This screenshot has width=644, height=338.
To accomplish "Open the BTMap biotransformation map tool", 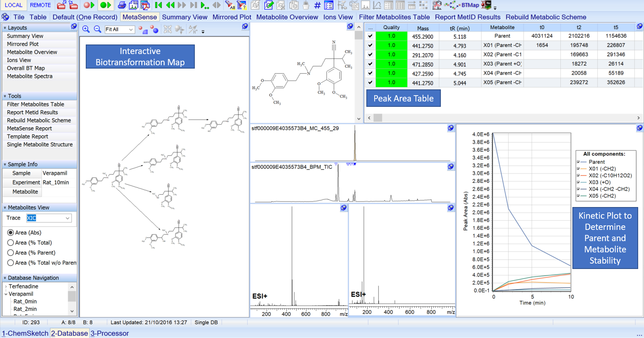I will 470,5.
